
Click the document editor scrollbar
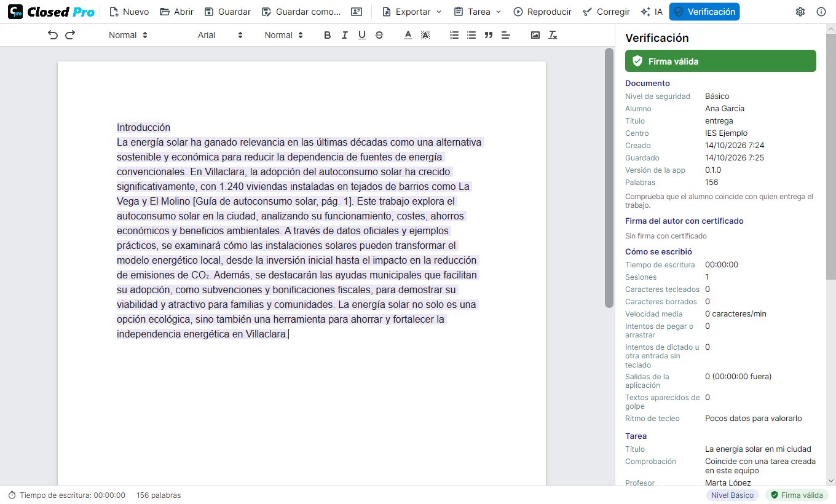[x=609, y=178]
